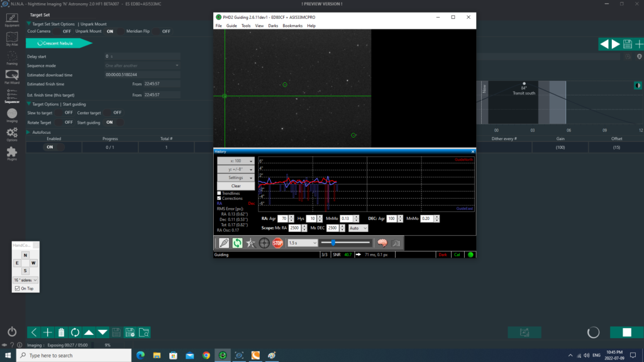Open the Plugins puzzle icon
644x362 pixels.
click(12, 153)
